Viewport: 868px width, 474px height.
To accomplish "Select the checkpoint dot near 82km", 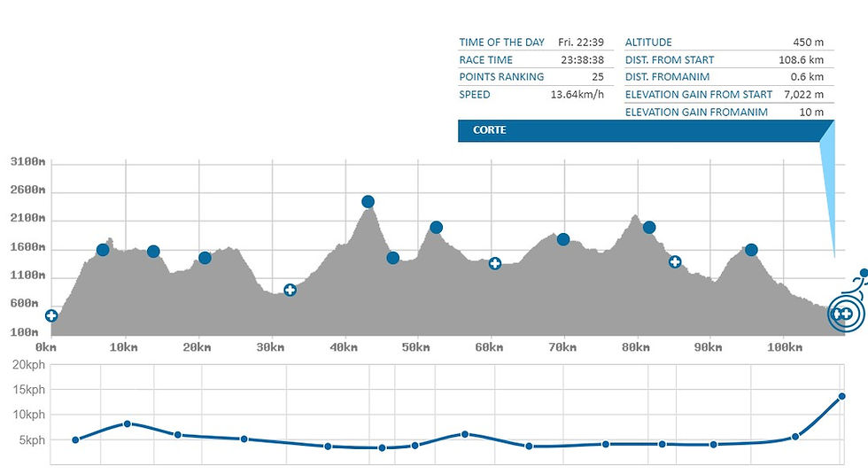I will coord(649,227).
